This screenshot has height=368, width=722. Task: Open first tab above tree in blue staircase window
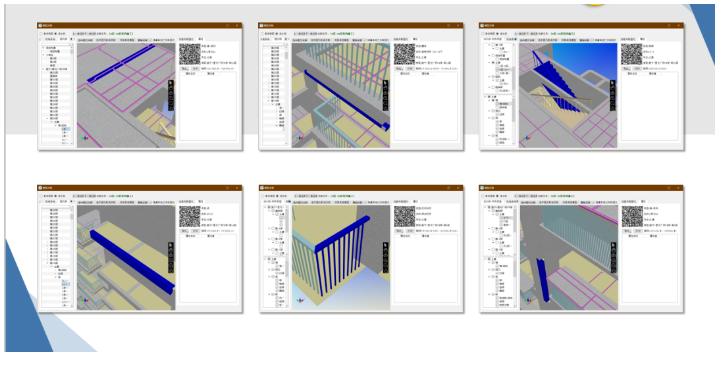pos(493,40)
